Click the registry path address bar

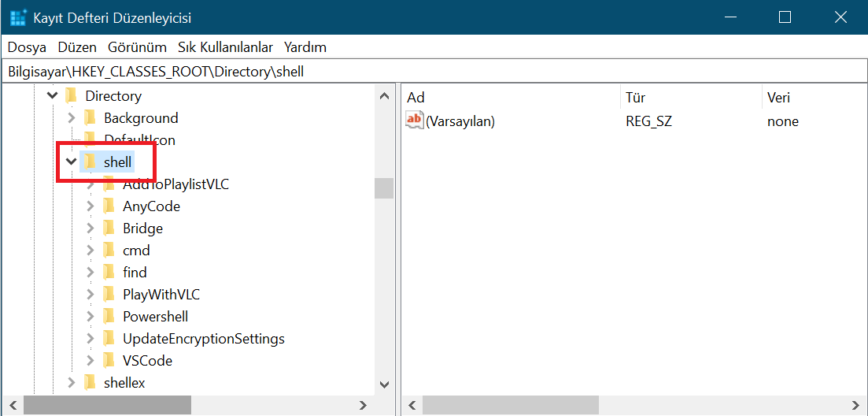pyautogui.click(x=434, y=72)
